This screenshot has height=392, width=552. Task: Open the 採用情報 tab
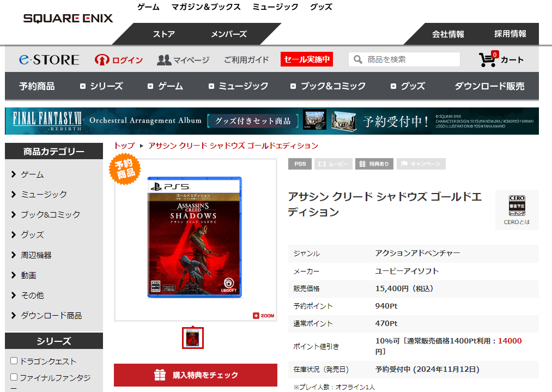tap(510, 34)
